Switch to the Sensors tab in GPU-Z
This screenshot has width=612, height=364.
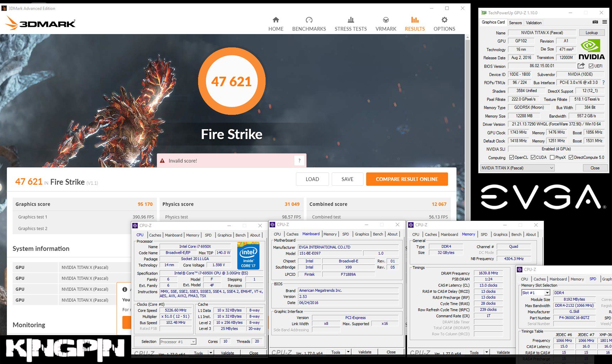(515, 23)
